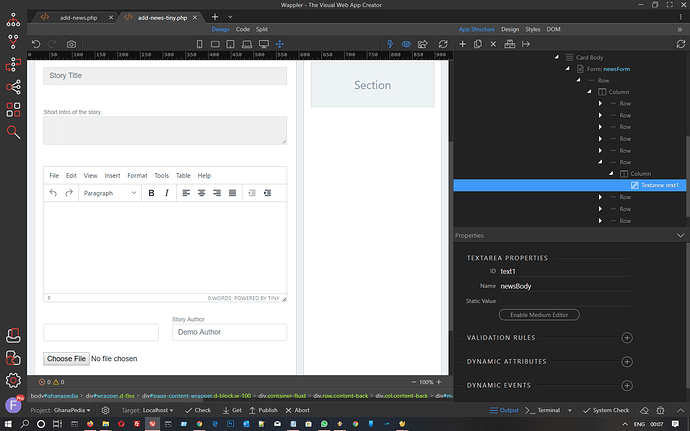The image size is (690, 431).
Task: Switch to the Code view tab
Action: (243, 30)
